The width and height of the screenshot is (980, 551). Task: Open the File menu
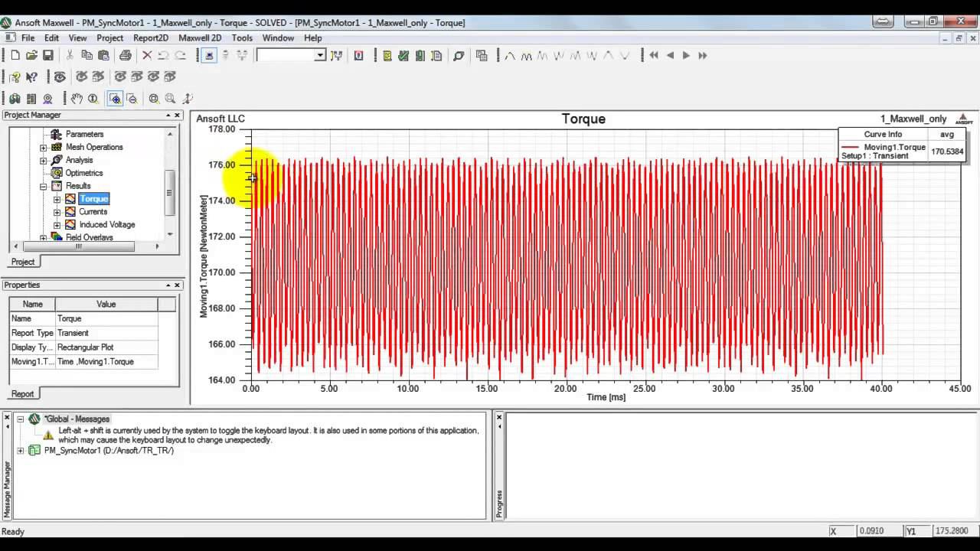tap(28, 37)
